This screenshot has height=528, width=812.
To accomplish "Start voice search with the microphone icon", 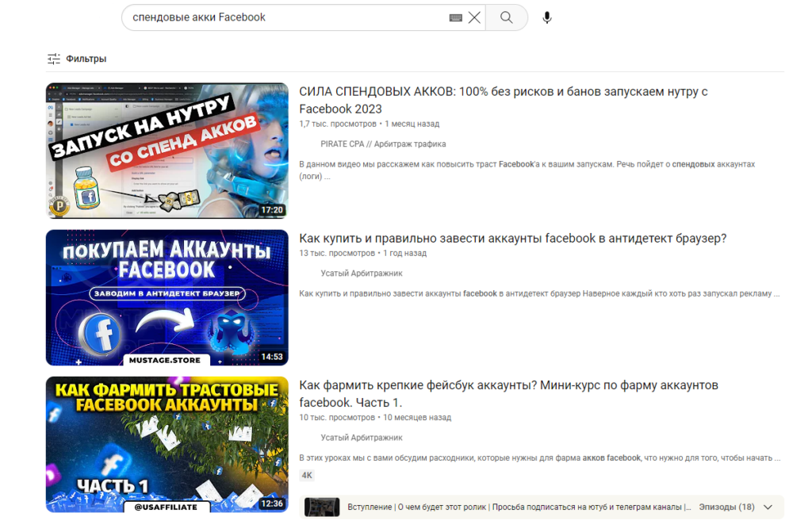I will pos(547,17).
